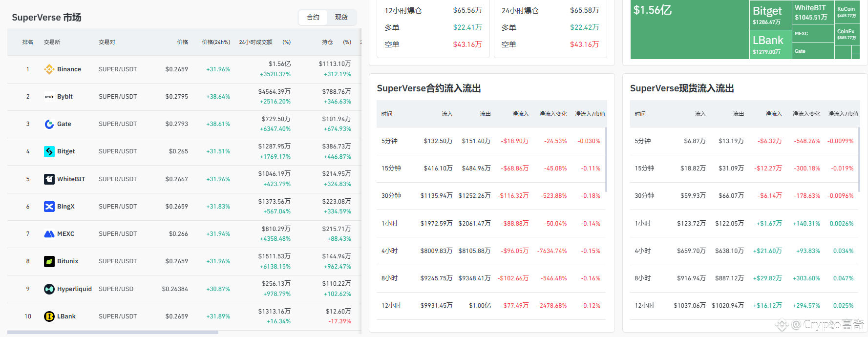
Task: Click the Binance exchange logo icon
Action: pos(49,69)
